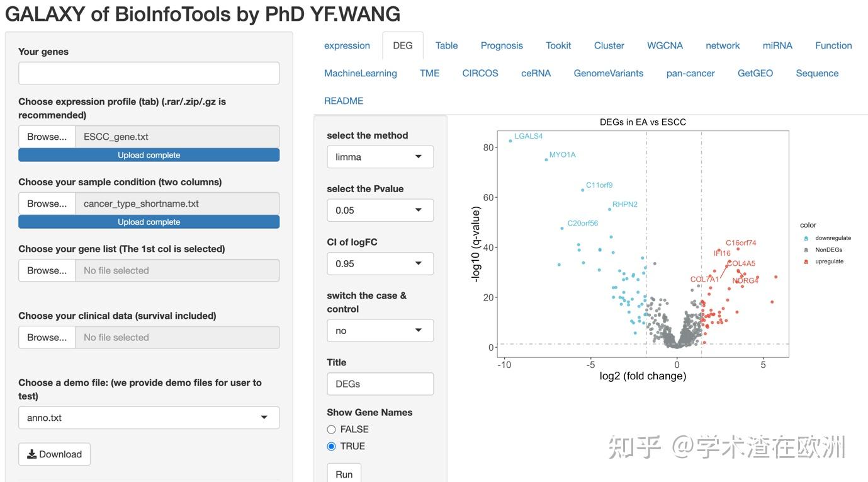Click the Title input containing DEGs
This screenshot has height=482, width=868.
(x=380, y=384)
